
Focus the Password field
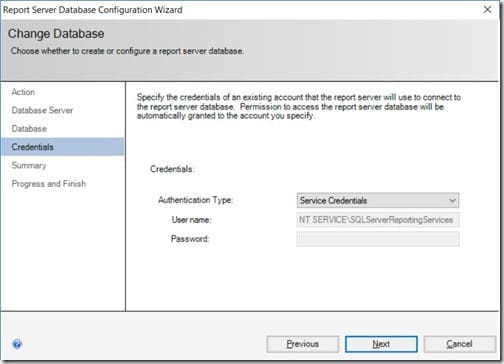(378, 239)
